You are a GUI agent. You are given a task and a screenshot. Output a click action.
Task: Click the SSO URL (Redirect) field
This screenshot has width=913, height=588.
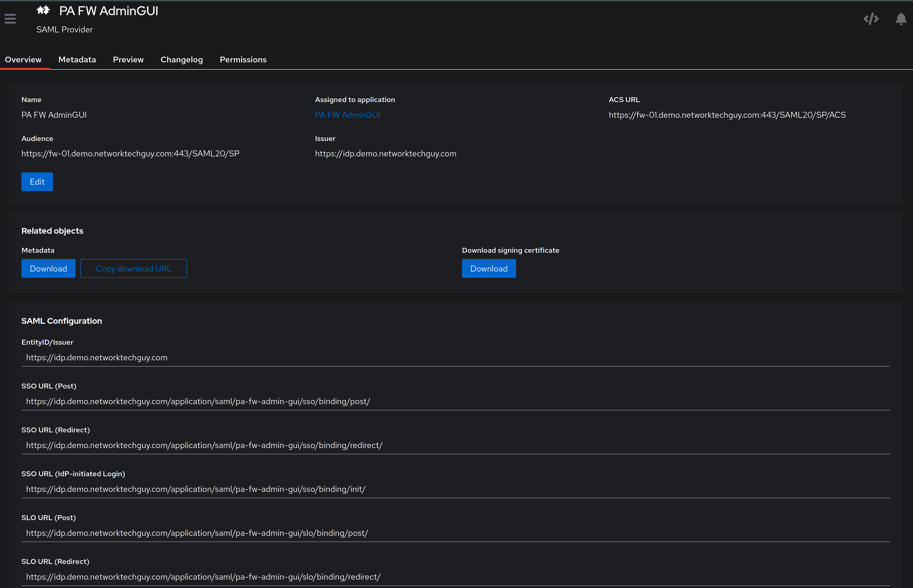coord(456,446)
